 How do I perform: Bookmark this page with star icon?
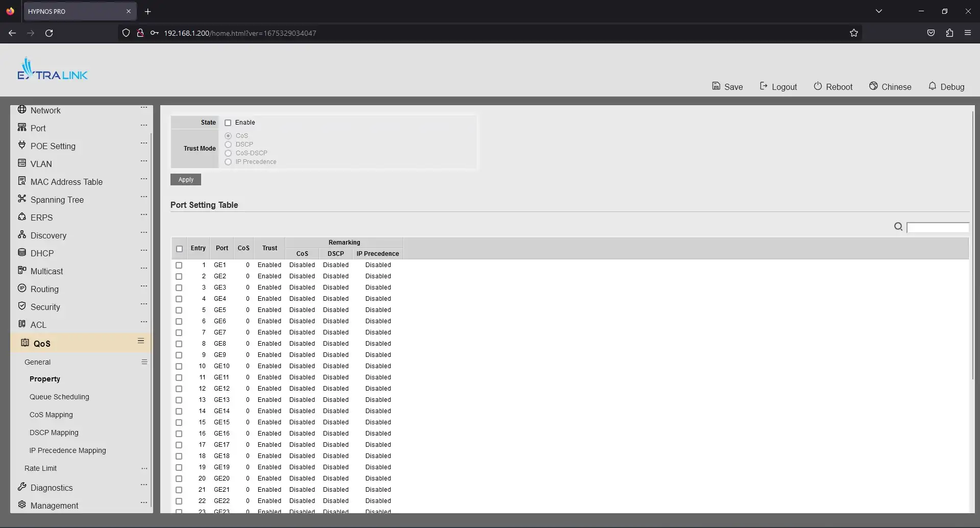(854, 33)
